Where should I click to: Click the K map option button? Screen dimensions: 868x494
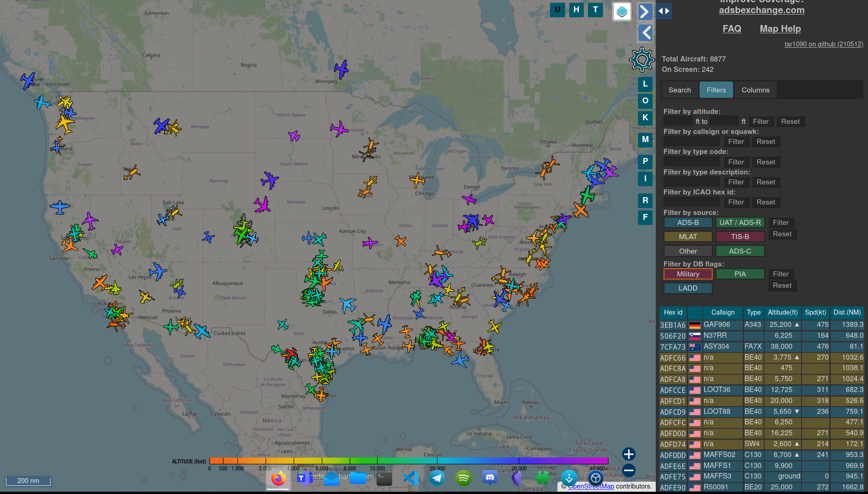point(645,118)
